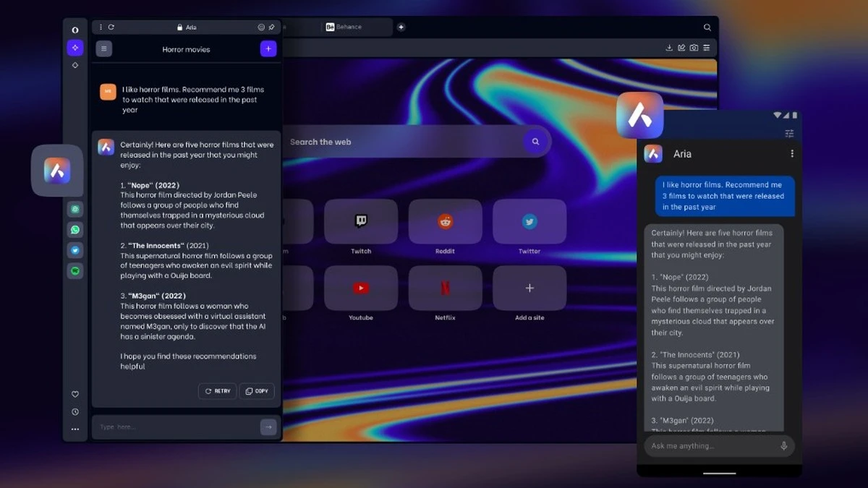Open the three-dot menu in the sidebar

tap(75, 429)
